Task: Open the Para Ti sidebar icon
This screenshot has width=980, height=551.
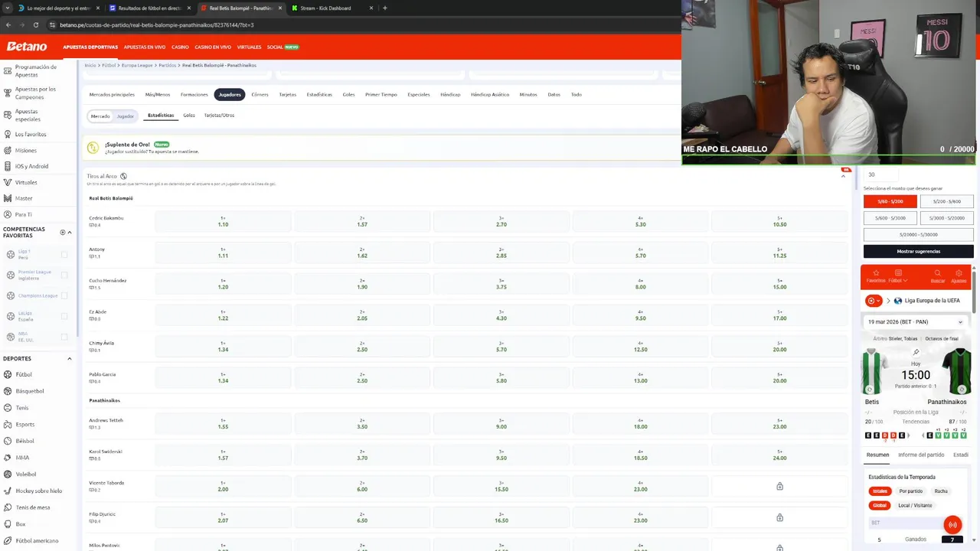Action: click(7, 214)
